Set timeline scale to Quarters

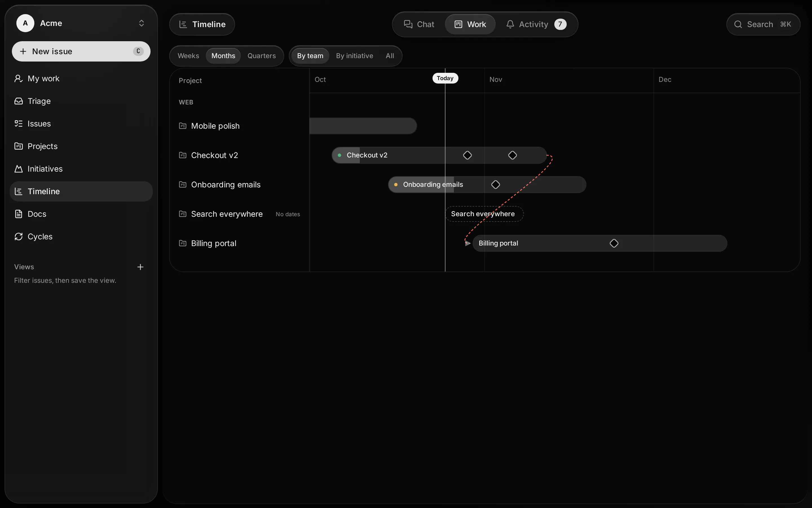pyautogui.click(x=262, y=56)
